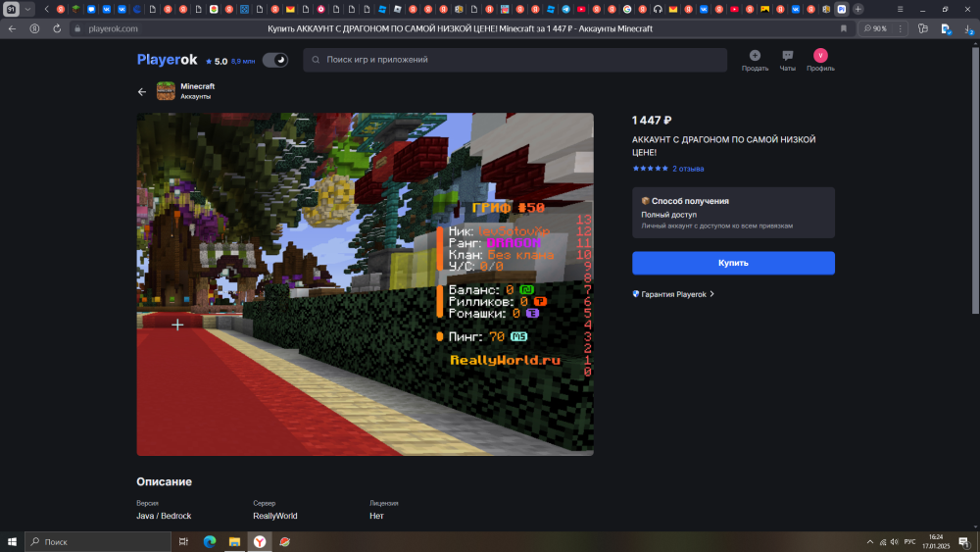Click browser back arrow button
Image resolution: width=980 pixels, height=552 pixels.
pos(12,28)
